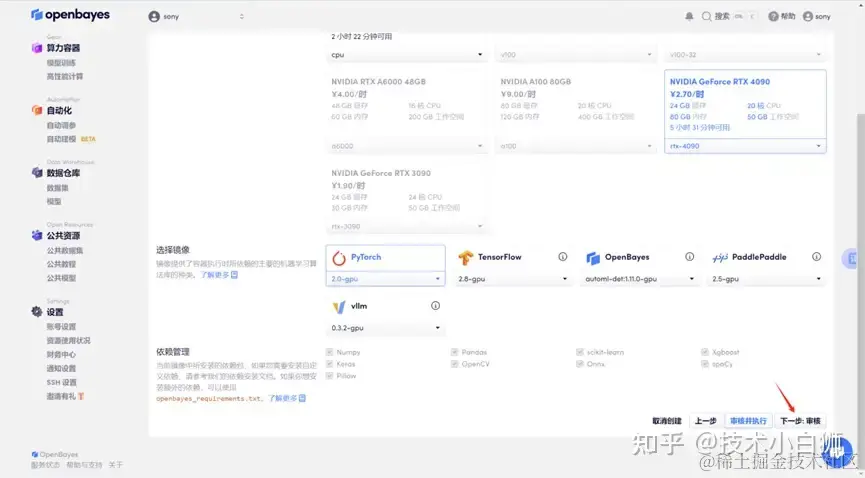Click the 审核并执行 button

(748, 421)
